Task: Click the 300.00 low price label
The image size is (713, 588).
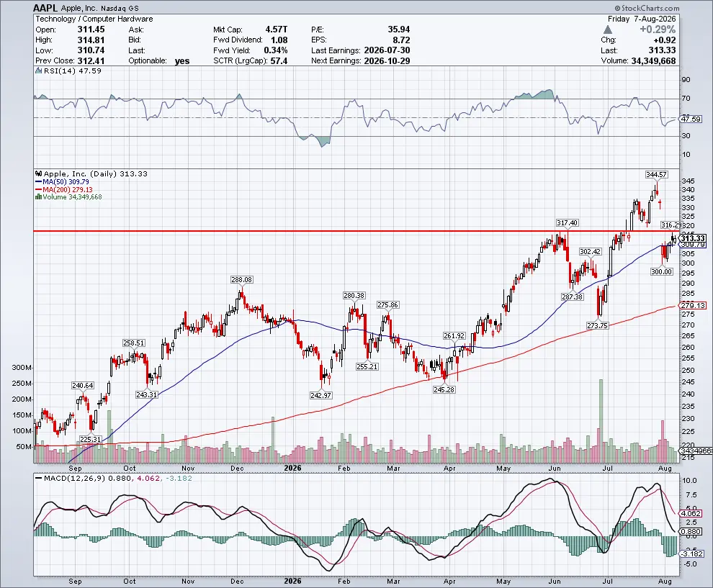Action: point(662,272)
